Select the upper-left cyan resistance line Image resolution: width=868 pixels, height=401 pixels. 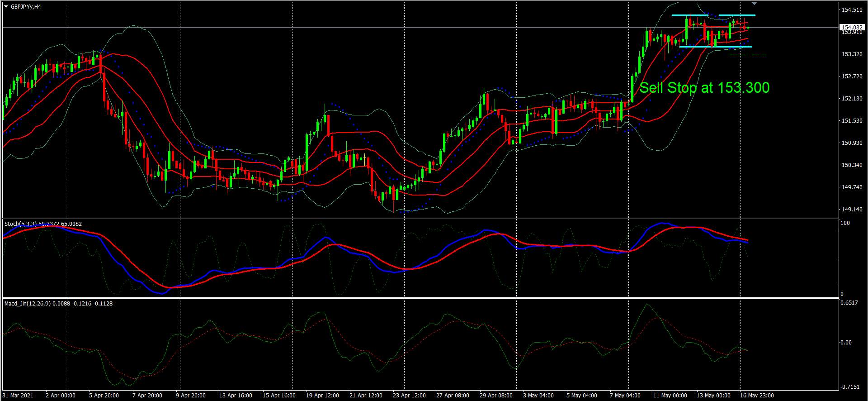click(x=689, y=15)
